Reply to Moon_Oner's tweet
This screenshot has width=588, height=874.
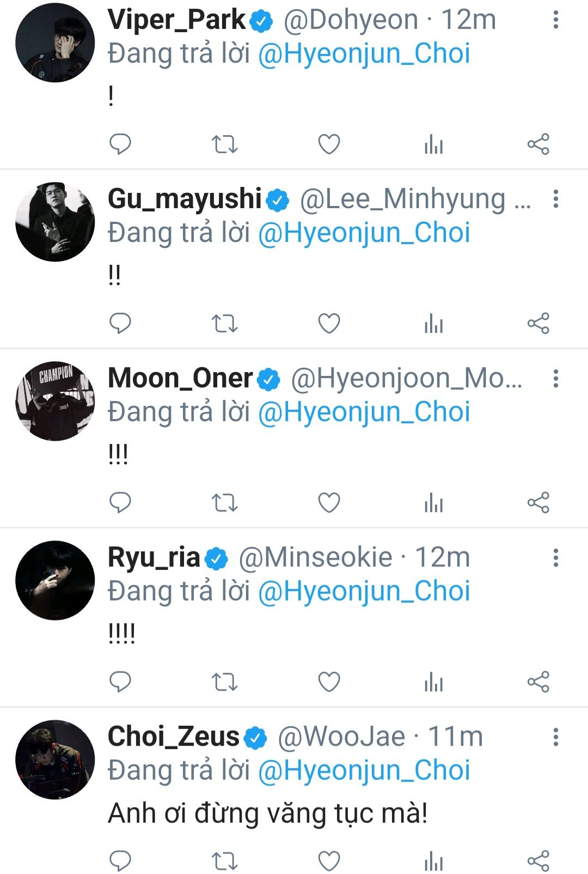[x=120, y=502]
